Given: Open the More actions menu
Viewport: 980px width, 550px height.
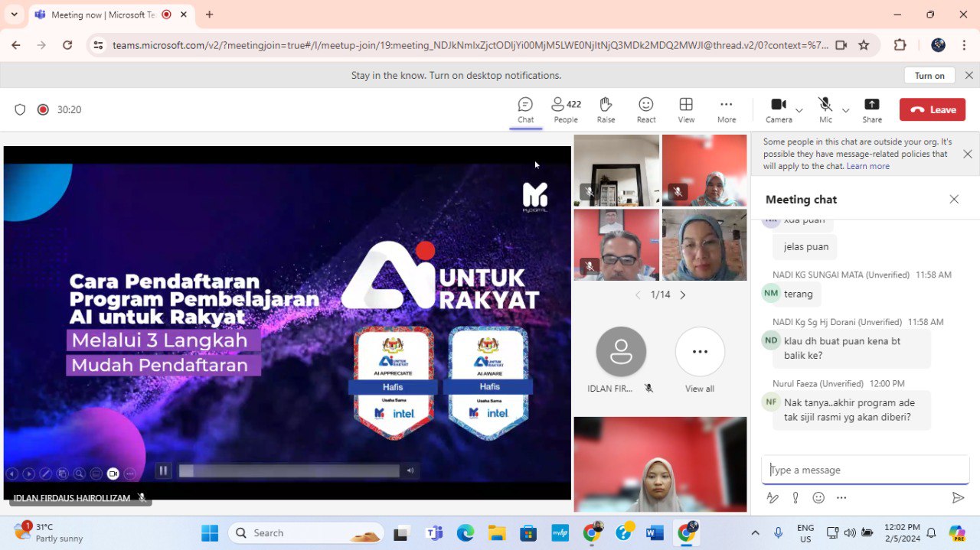Looking at the screenshot, I should [727, 110].
